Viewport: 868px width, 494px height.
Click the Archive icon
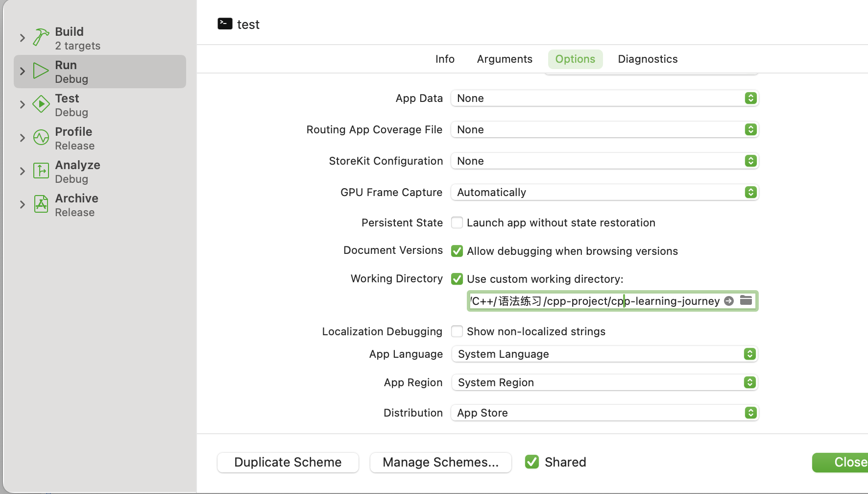coord(41,204)
